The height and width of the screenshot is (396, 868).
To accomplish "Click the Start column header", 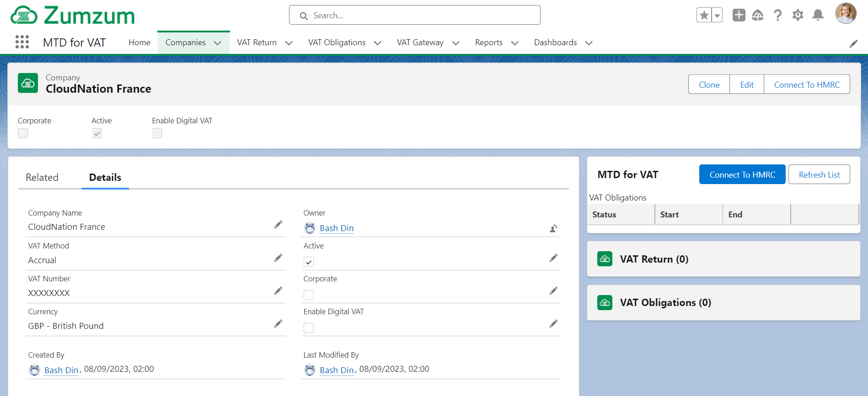I will pos(689,214).
